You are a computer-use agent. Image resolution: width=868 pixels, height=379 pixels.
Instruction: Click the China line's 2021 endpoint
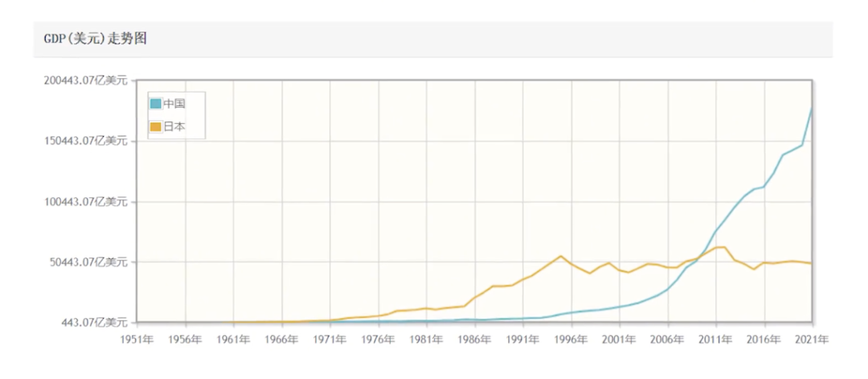point(812,109)
